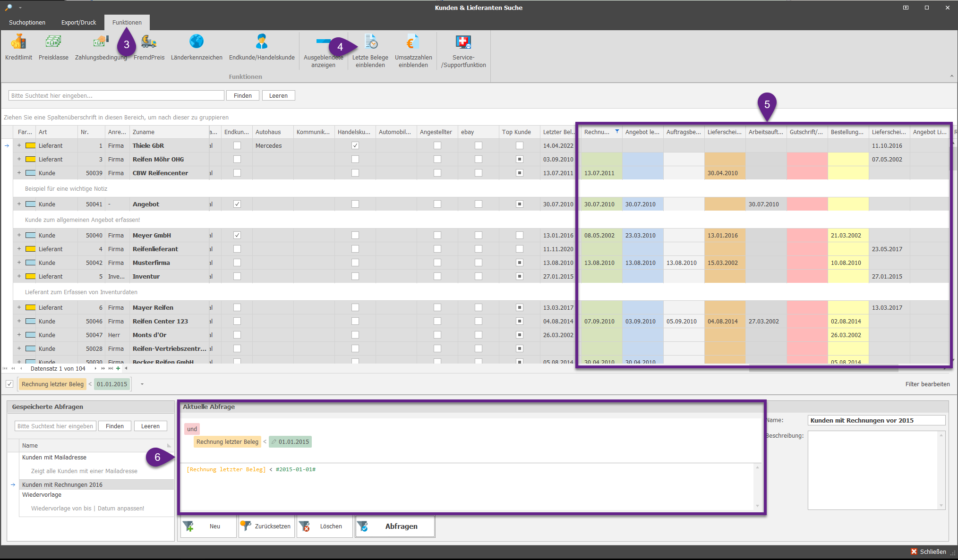
Task: Select saved query Kunden mit Mailadresse
Action: tap(97, 457)
